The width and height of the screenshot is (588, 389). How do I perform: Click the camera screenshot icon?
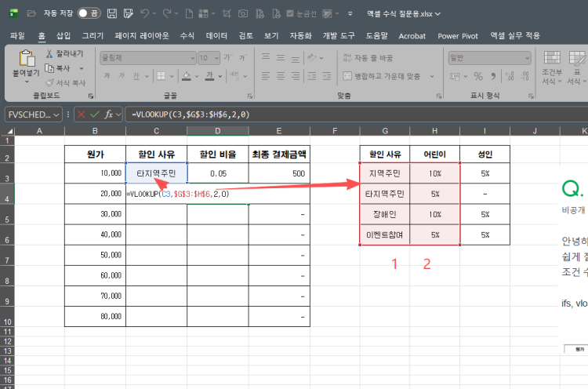point(243,14)
